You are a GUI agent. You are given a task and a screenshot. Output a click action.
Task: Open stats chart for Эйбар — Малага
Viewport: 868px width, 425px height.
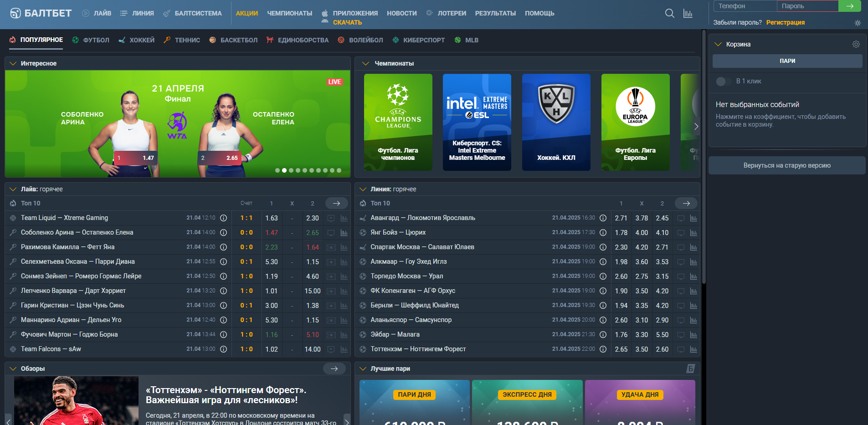[x=693, y=335]
